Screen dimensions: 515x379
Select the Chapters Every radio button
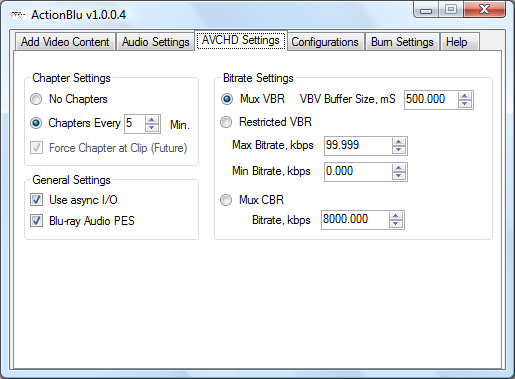[36, 123]
